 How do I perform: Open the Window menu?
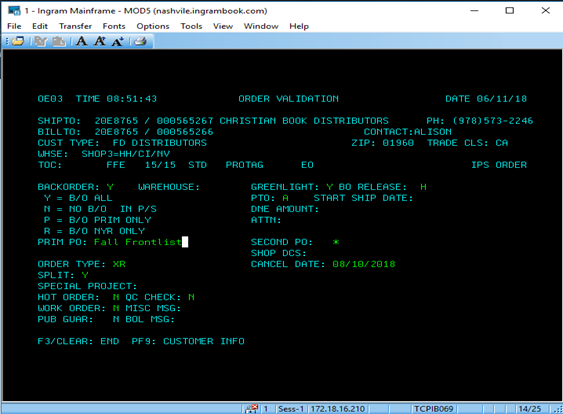click(x=261, y=26)
